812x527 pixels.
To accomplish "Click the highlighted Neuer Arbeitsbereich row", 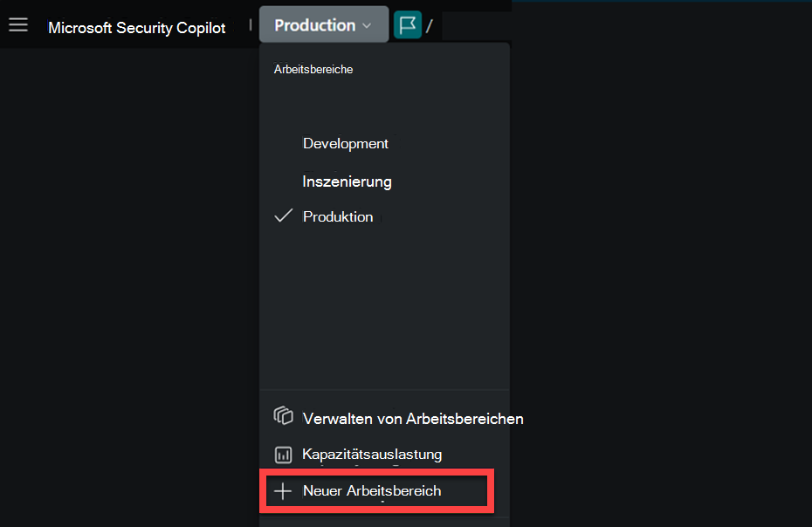I will (375, 490).
